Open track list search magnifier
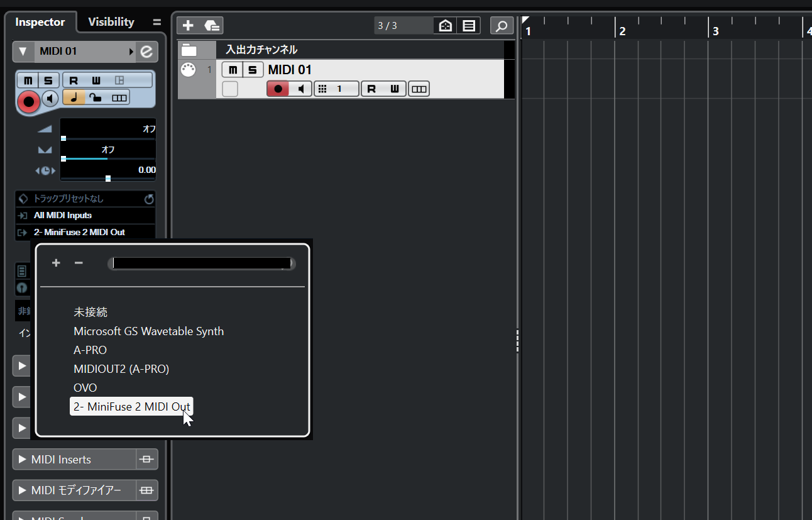The height and width of the screenshot is (520, 812). point(501,26)
